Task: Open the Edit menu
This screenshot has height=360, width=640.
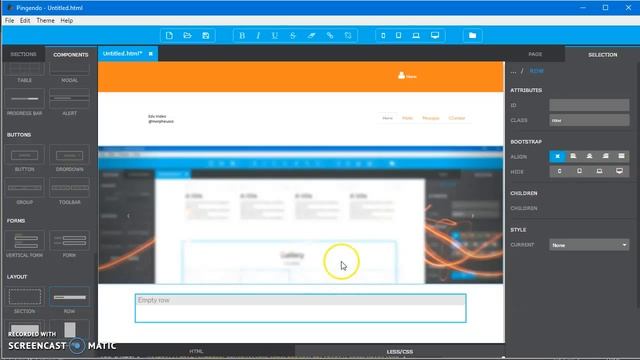Action: pyautogui.click(x=25, y=20)
